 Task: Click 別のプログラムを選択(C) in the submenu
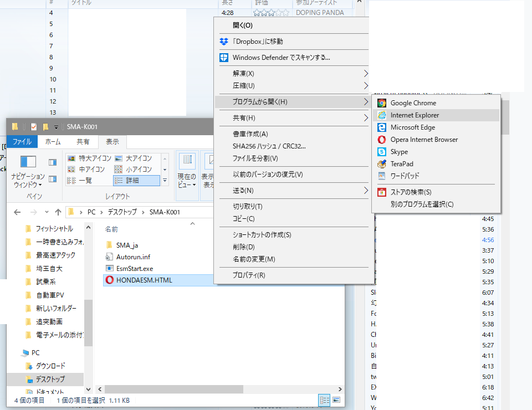click(436, 204)
